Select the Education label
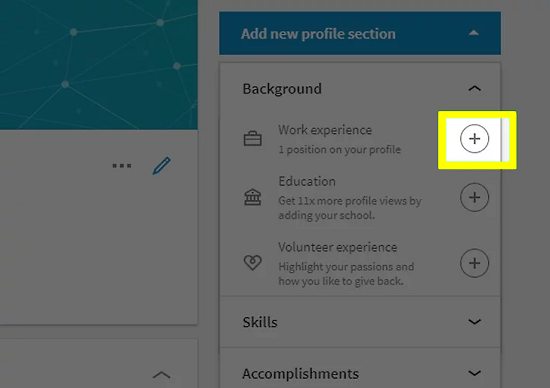 click(x=307, y=181)
